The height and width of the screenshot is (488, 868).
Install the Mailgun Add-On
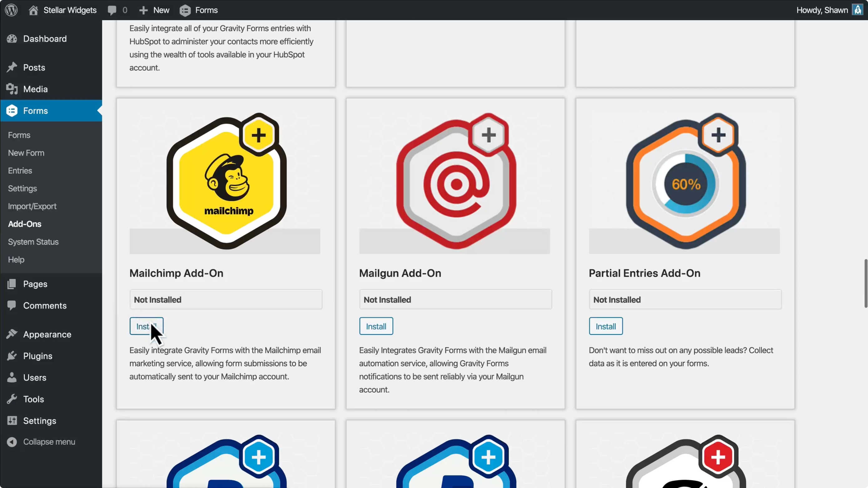tap(376, 326)
